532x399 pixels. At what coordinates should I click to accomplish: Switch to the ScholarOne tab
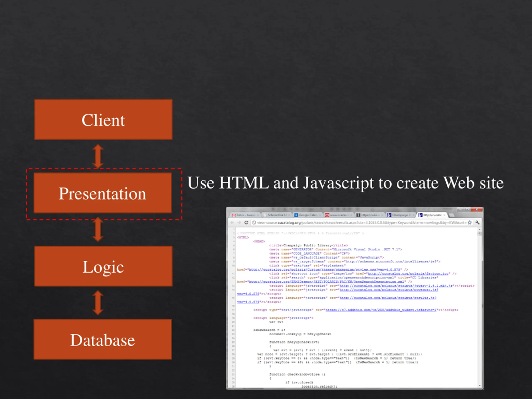coord(277,215)
